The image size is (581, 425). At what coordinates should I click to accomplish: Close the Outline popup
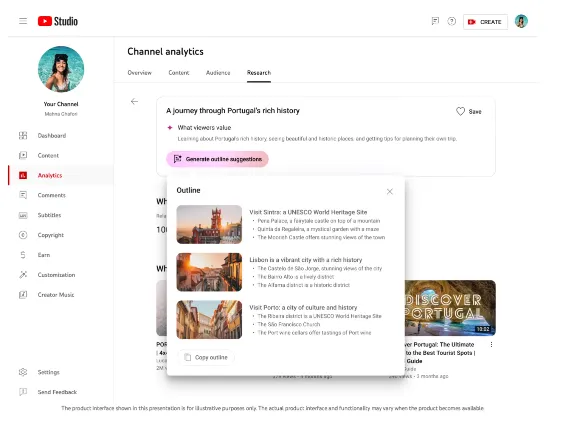pyautogui.click(x=390, y=192)
